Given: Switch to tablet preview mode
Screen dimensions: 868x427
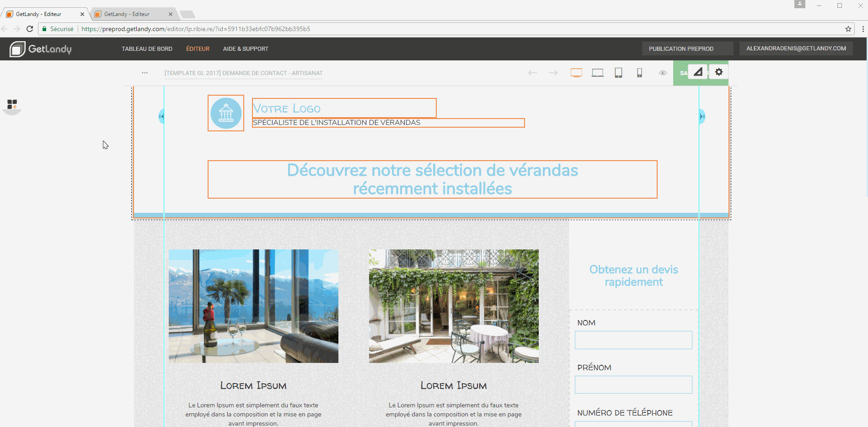Looking at the screenshot, I should (x=618, y=73).
